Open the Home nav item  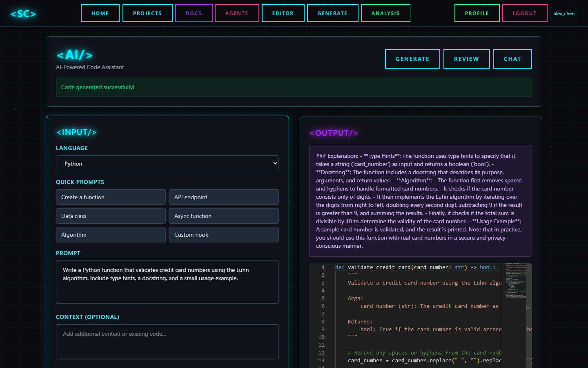(100, 13)
